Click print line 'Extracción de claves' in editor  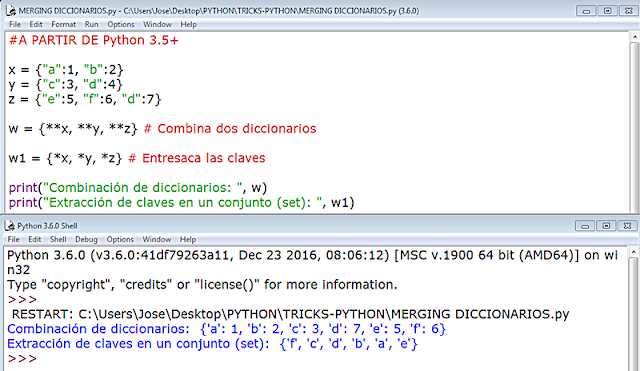[x=182, y=202]
